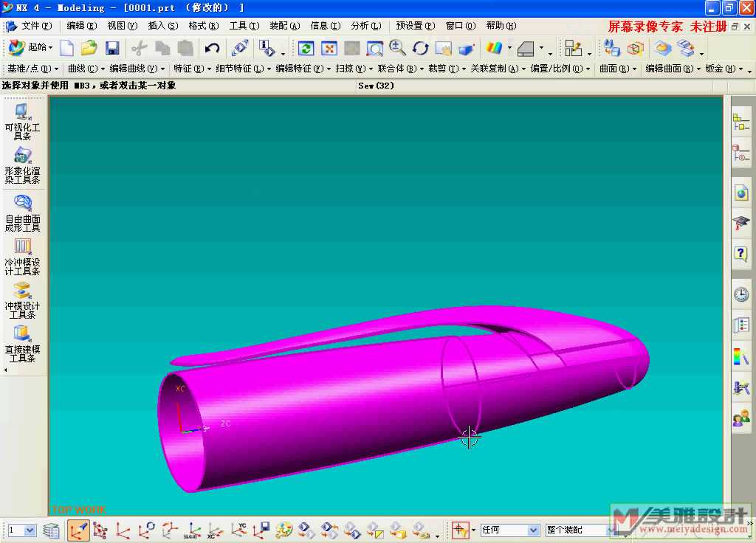The width and height of the screenshot is (756, 543).
Task: Click the Undo arrow icon
Action: pos(213,49)
